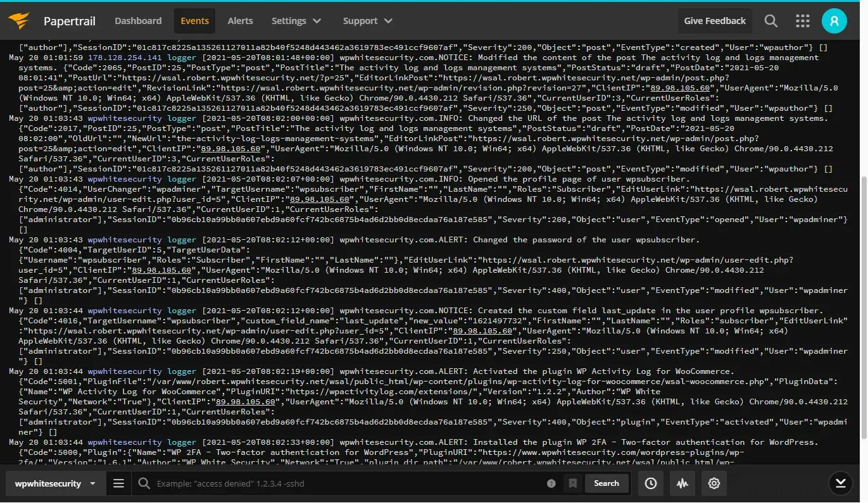
Task: Open the user profile avatar menu
Action: coord(834,21)
